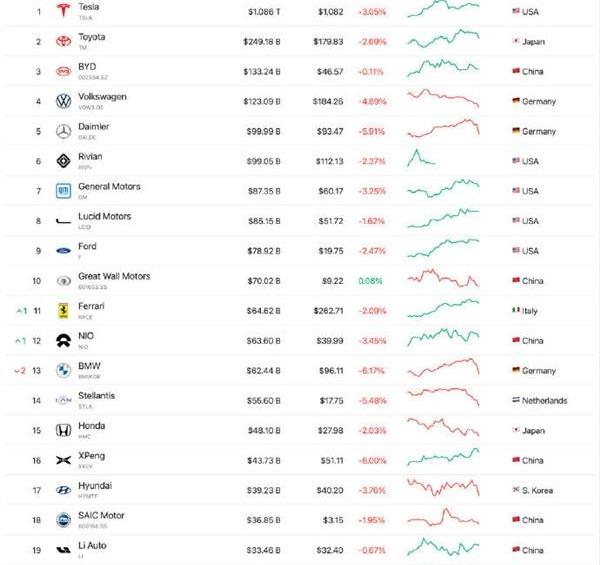Click the Daimler Mercedes star logo

(x=62, y=131)
